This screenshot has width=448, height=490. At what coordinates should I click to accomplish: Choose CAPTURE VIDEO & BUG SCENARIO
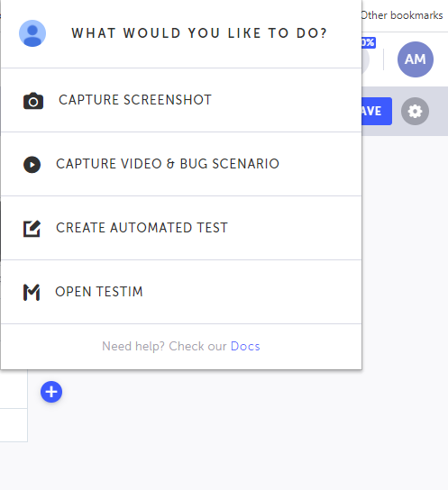[181, 164]
